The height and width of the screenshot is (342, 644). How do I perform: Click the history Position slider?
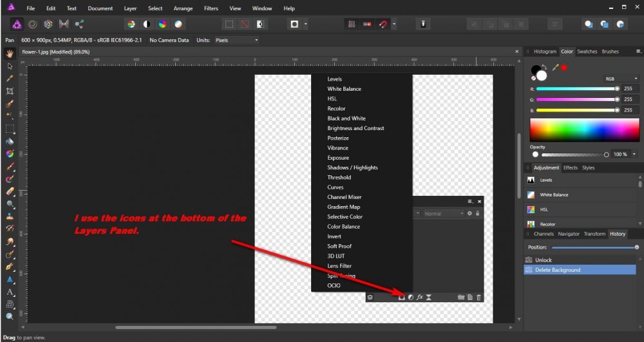[x=594, y=247]
